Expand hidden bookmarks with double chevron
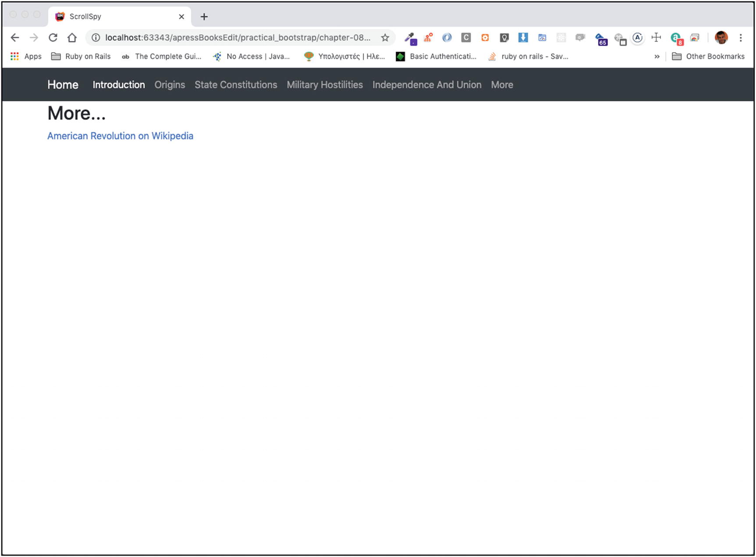 [657, 57]
